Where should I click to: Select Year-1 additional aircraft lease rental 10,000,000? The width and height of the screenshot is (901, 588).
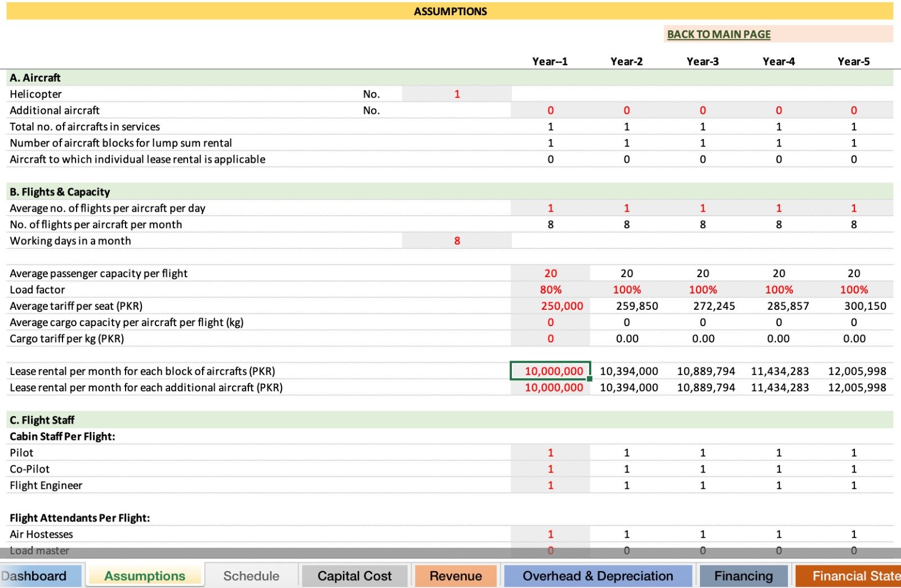coord(550,387)
